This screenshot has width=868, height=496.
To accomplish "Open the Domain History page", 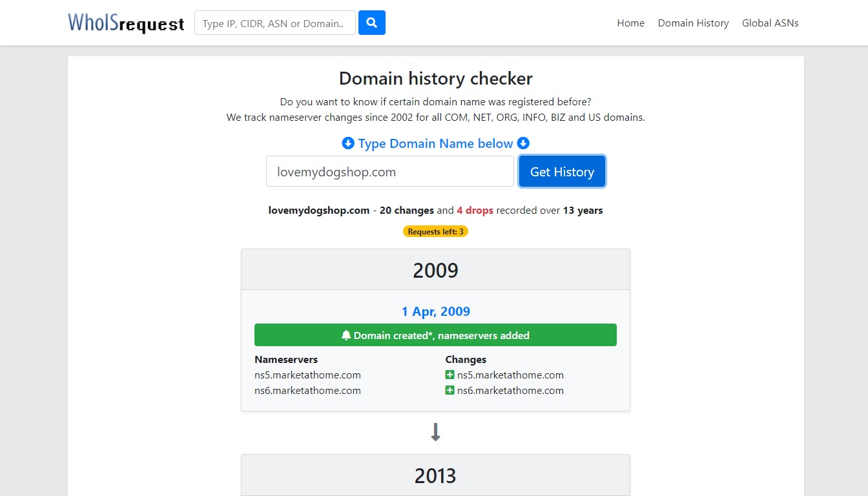I will 693,23.
